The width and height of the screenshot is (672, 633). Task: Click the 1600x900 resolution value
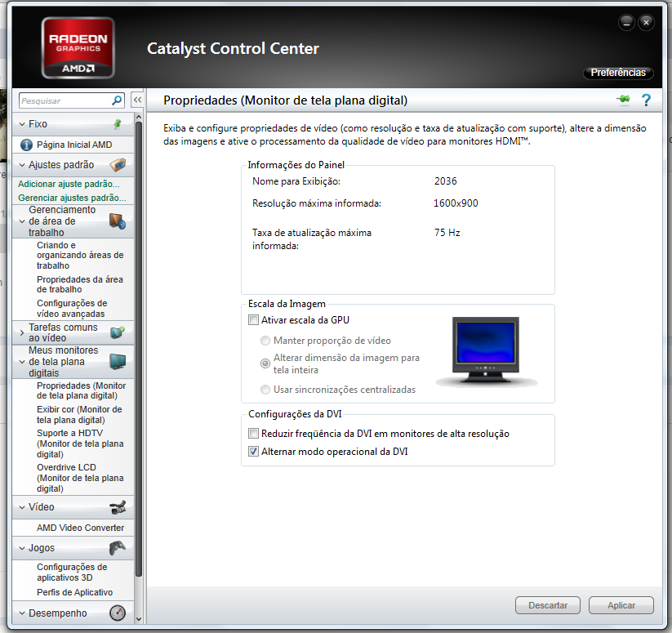pyautogui.click(x=456, y=203)
